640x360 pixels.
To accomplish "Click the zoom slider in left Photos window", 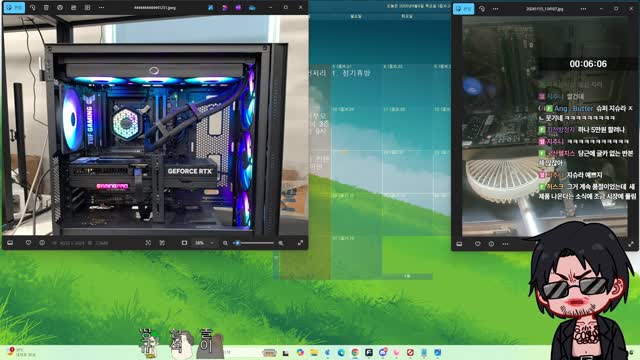I will pos(253,243).
